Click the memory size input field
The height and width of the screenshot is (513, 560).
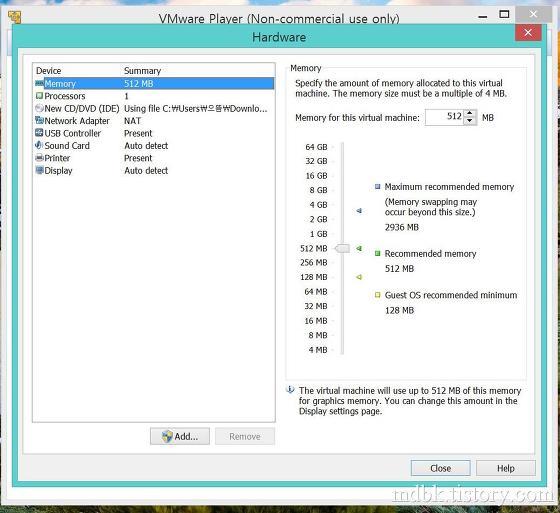tap(445, 117)
